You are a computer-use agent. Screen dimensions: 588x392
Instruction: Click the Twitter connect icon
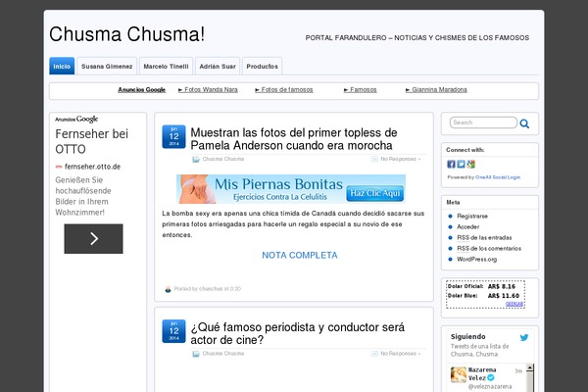pos(461,164)
